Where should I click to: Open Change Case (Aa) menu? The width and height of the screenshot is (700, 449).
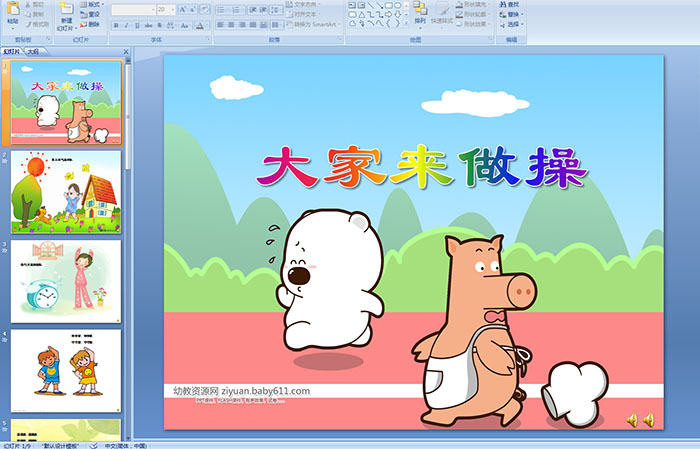point(185,25)
